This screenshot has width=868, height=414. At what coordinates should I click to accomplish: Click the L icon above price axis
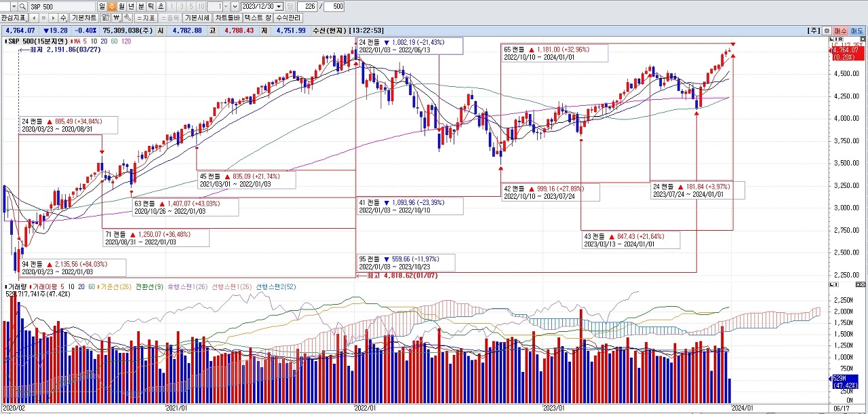[x=831, y=39]
